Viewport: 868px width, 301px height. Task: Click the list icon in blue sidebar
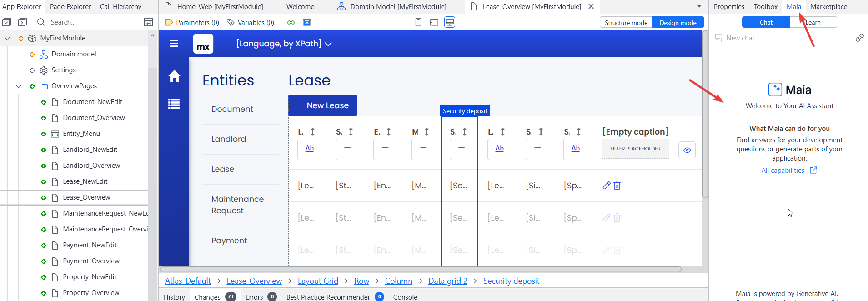coord(174,104)
